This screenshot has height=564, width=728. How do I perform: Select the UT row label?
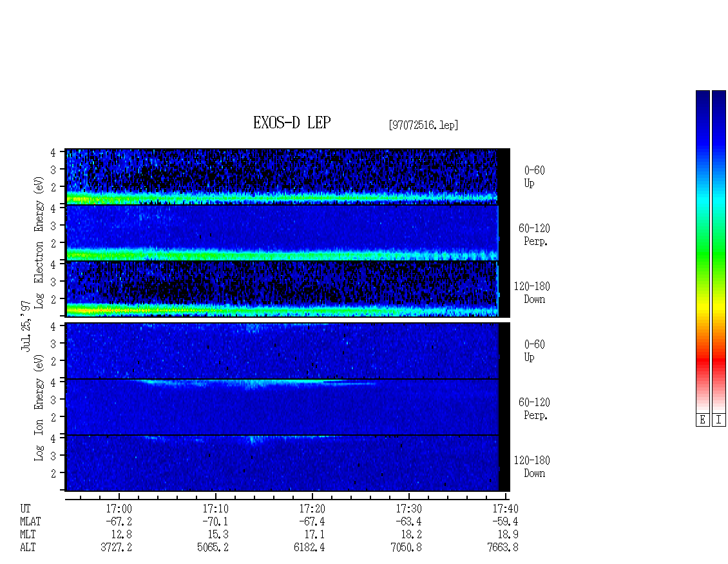click(25, 509)
